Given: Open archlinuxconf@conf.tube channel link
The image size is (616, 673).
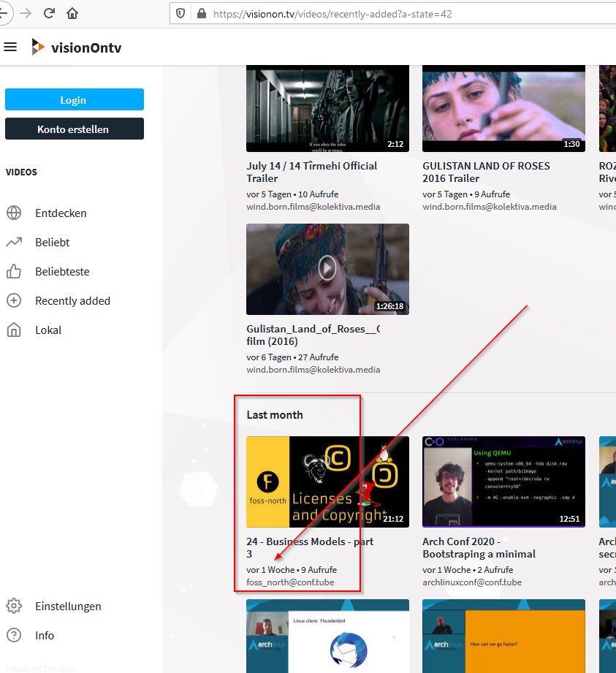Looking at the screenshot, I should [472, 582].
